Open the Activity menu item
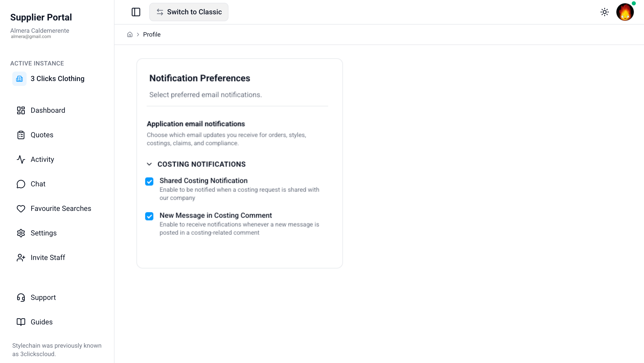 point(42,160)
